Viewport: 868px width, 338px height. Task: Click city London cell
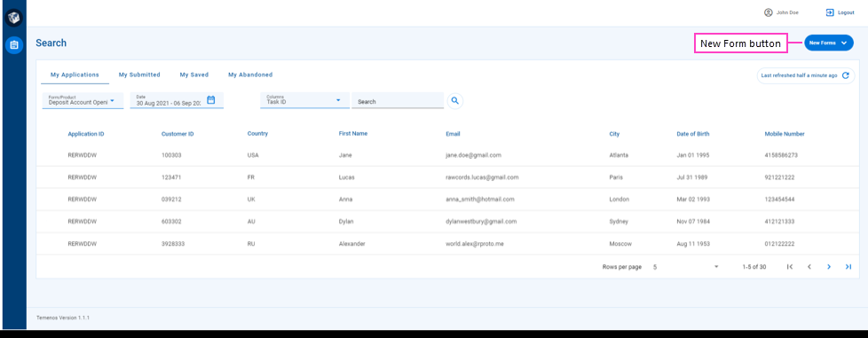click(619, 199)
